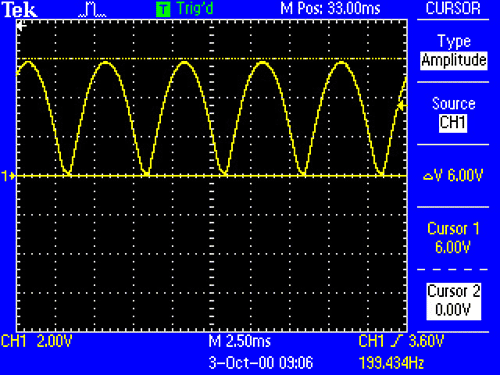Click the M 2.50ms timebase readout
This screenshot has height=375, width=500.
239,341
